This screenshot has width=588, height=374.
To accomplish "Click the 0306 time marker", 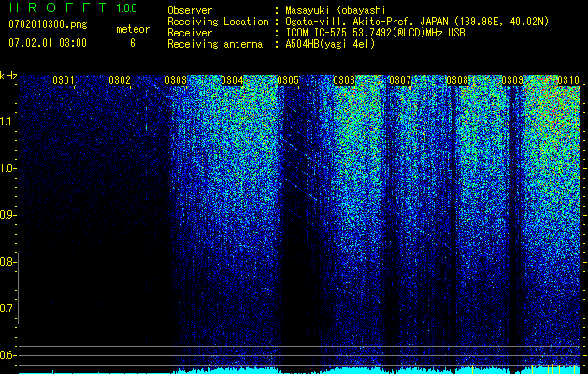I will coord(344,79).
